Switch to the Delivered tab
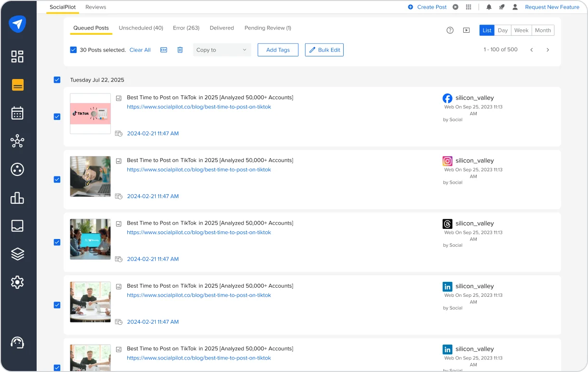Screen dimensions: 588x372 pos(222,28)
